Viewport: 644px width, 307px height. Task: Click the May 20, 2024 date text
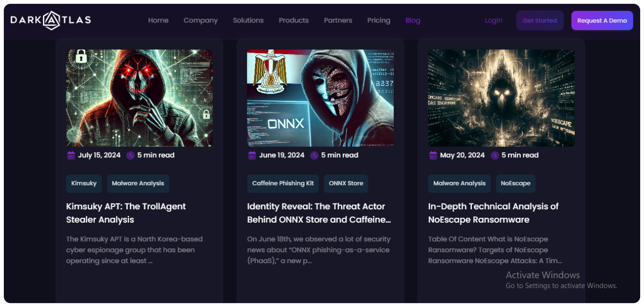point(462,155)
